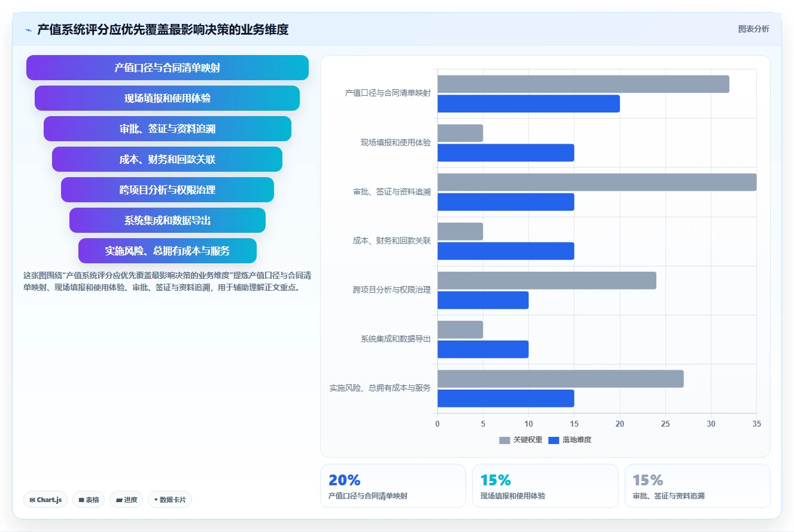794x532 pixels.
Task: Click the 进度 tag chip
Action: click(x=126, y=500)
